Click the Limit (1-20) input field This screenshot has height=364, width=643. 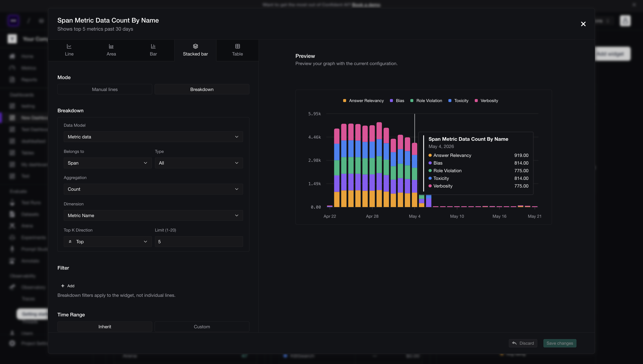point(199,242)
